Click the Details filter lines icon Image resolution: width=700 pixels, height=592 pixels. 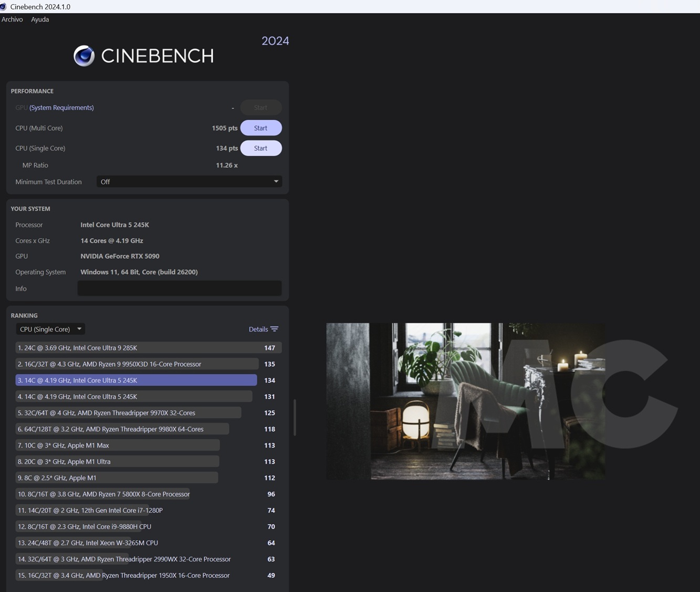[x=274, y=329]
